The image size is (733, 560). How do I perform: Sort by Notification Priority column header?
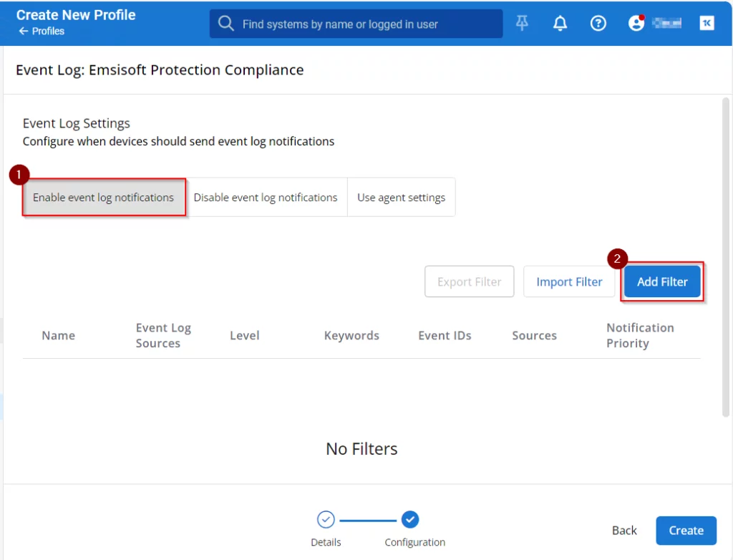[x=640, y=335]
